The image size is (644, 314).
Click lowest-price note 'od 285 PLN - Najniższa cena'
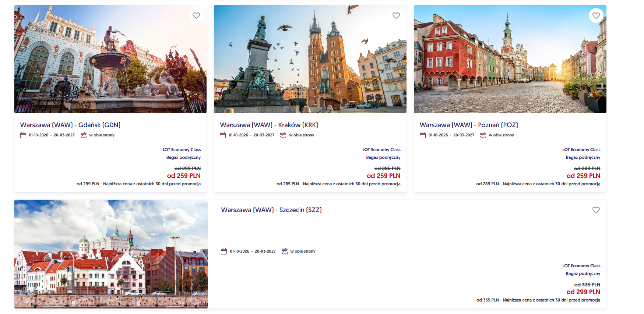click(x=338, y=184)
